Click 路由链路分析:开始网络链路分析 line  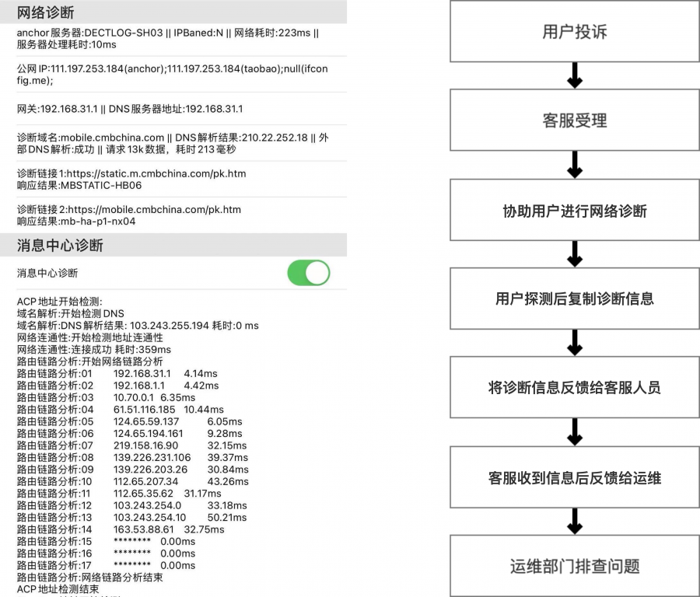pyautogui.click(x=89, y=361)
